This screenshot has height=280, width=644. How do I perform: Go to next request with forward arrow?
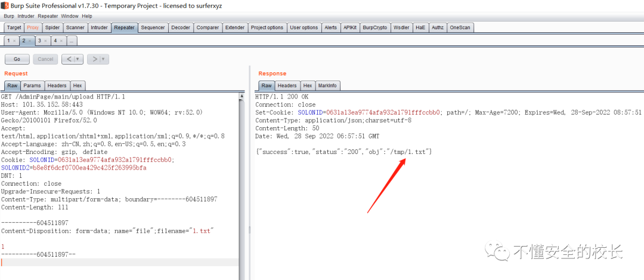coord(94,59)
